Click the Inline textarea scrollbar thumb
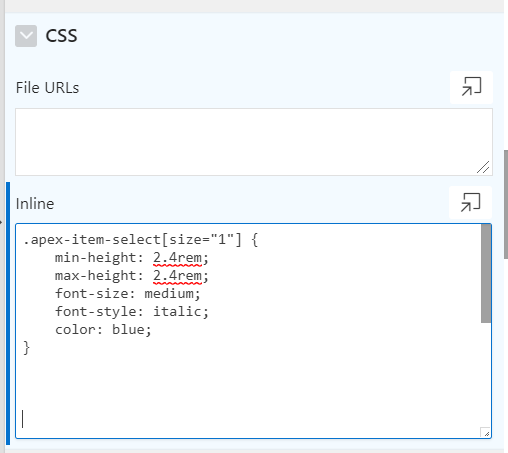The height and width of the screenshot is (453, 508). (x=486, y=273)
